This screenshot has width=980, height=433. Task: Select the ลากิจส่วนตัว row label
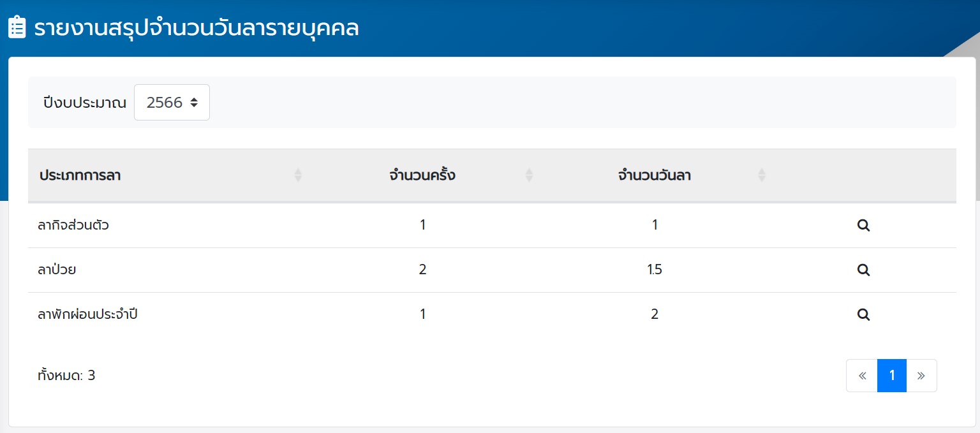[x=73, y=225]
